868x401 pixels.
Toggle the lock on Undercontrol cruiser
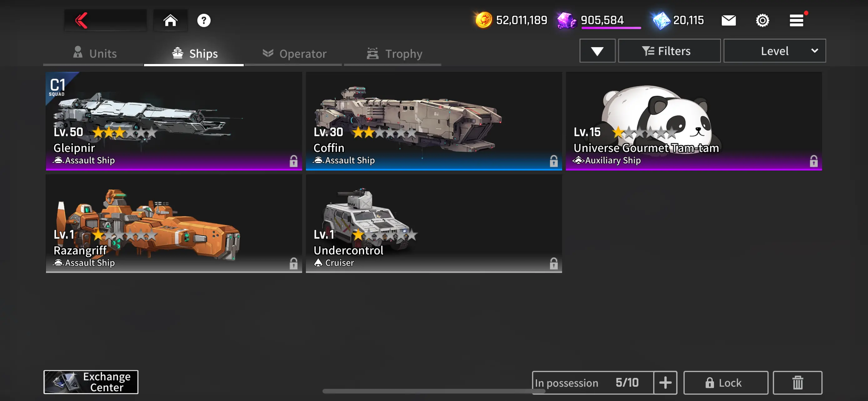click(554, 263)
